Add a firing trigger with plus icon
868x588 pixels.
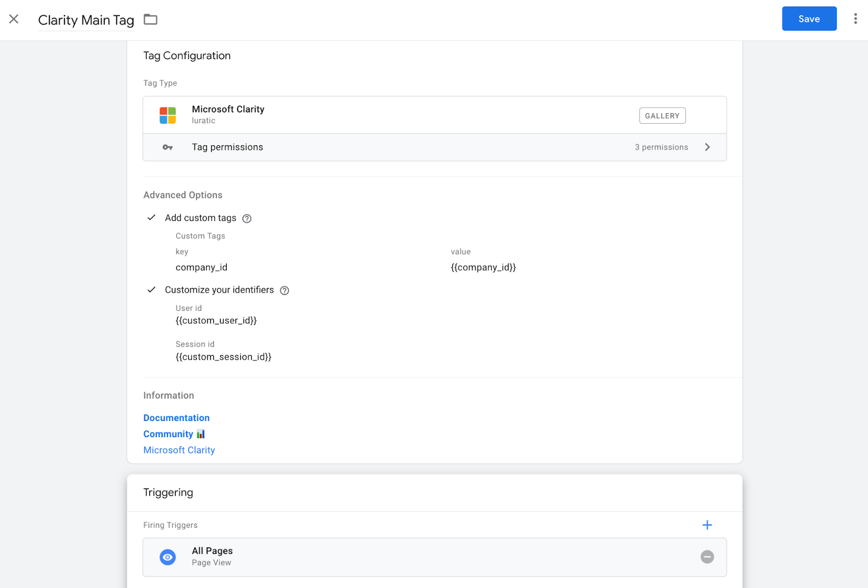[707, 525]
